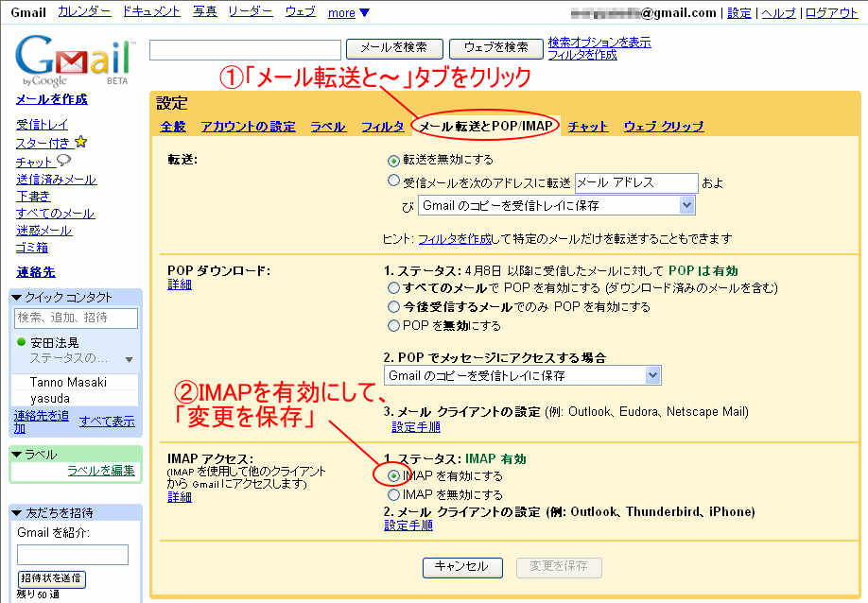Select the POP を無効にする option
This screenshot has height=603, width=868.
393,325
